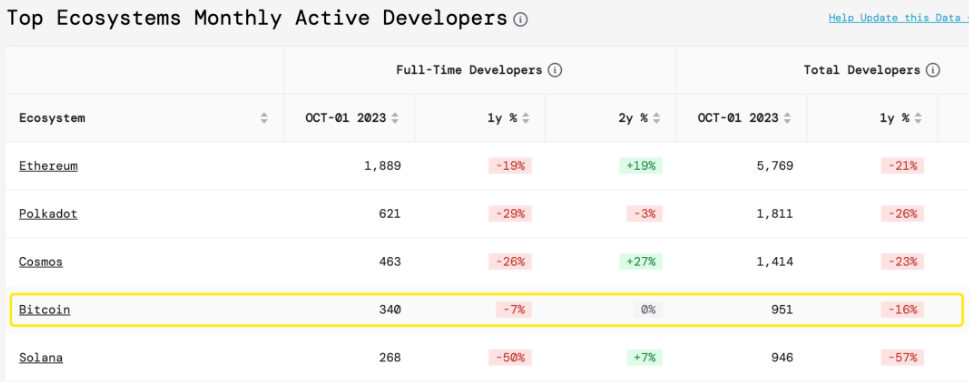This screenshot has width=969, height=382.
Task: Sort Total Developers OCT-01 2023 arrows
Action: [x=787, y=118]
